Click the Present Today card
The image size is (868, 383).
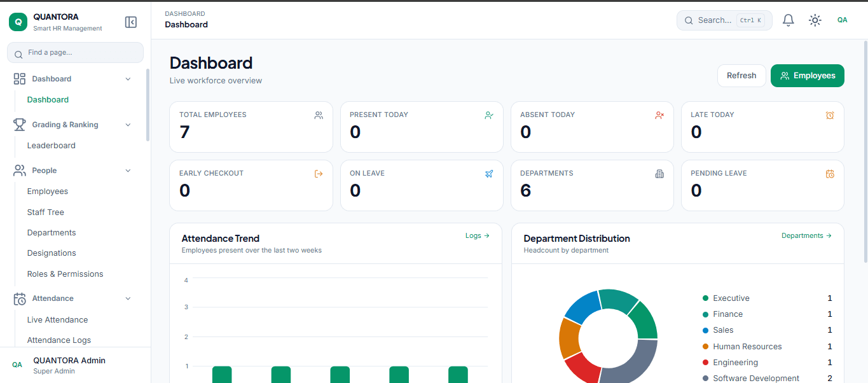422,127
